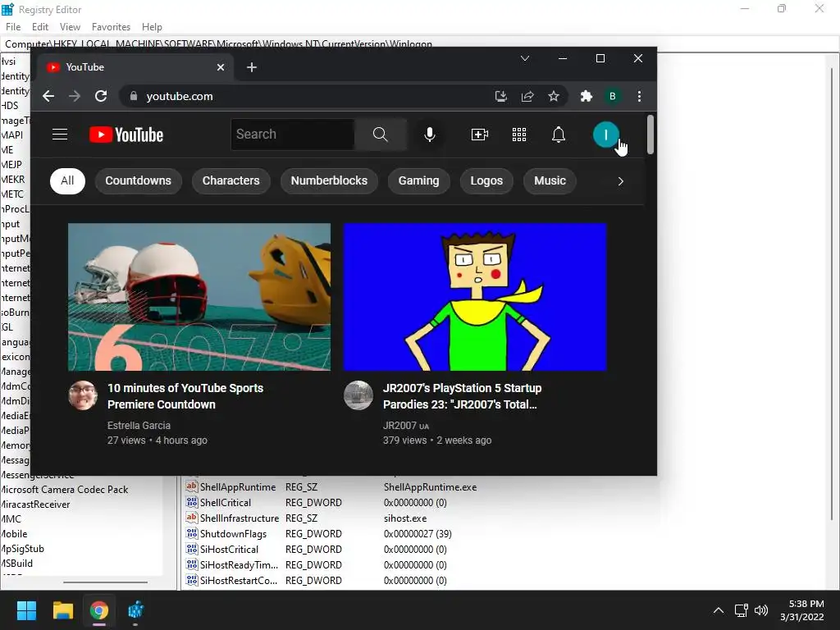This screenshot has height=630, width=840.
Task: Select the Countdowns chip
Action: click(138, 180)
